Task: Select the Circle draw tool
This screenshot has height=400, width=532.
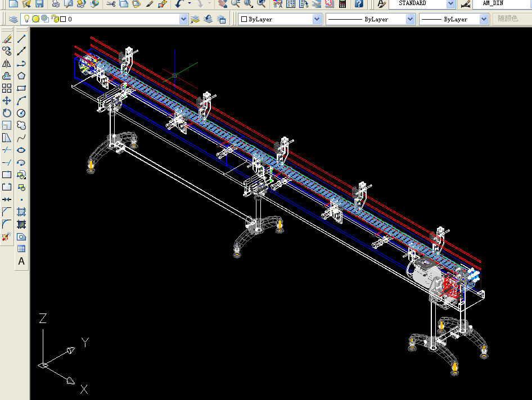Action: 21,113
